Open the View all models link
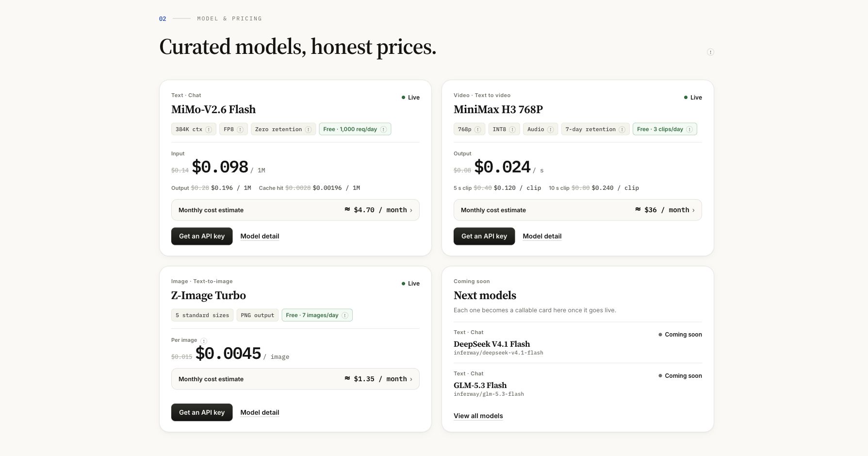868x456 pixels. click(478, 416)
